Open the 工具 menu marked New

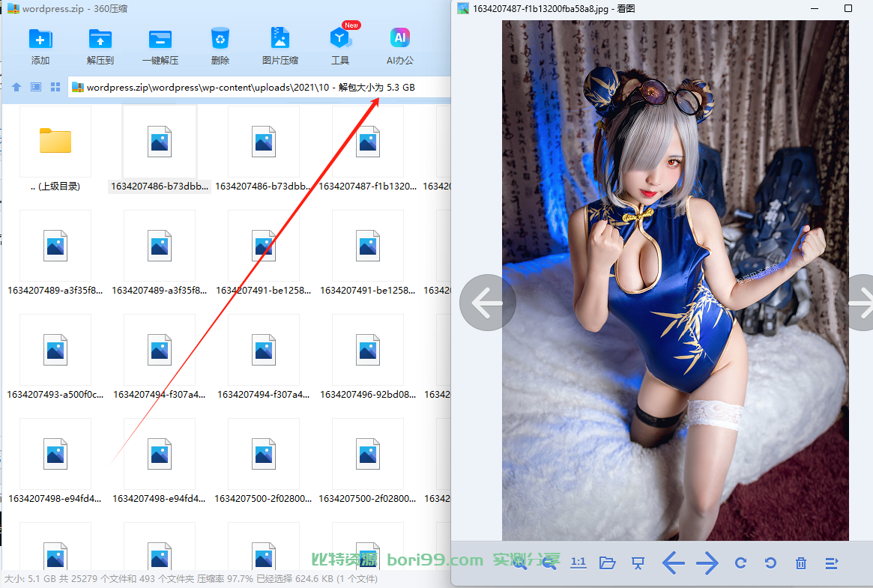click(340, 38)
